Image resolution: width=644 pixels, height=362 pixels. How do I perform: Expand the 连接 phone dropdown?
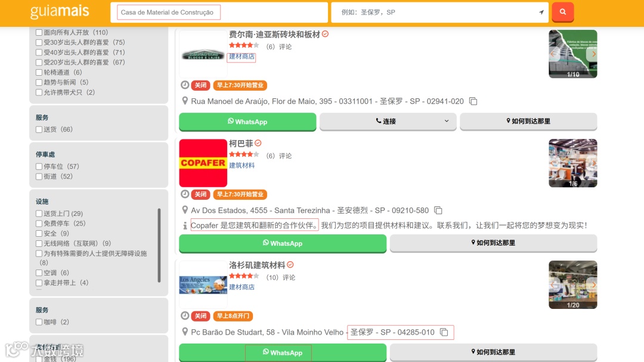tap(388, 121)
